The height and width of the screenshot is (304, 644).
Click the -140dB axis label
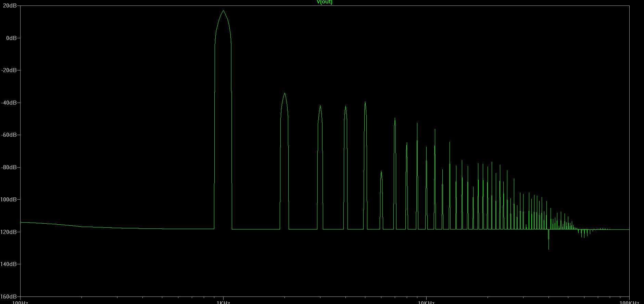(8, 264)
